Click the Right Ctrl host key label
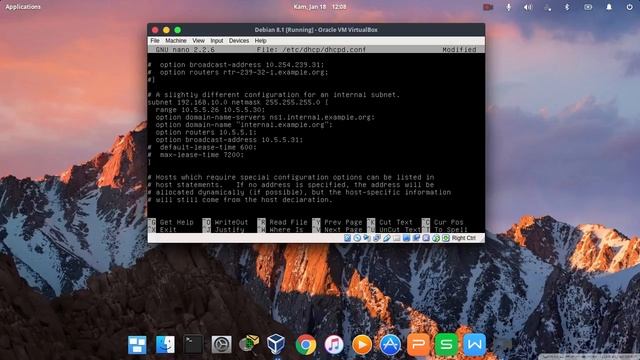This screenshot has height=360, width=640. click(464, 238)
